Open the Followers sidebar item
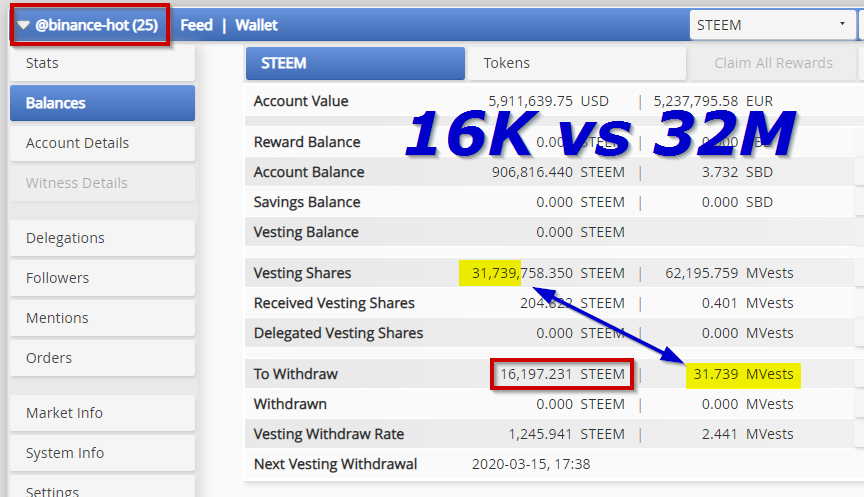Viewport: 864px width, 497px height. click(x=102, y=278)
